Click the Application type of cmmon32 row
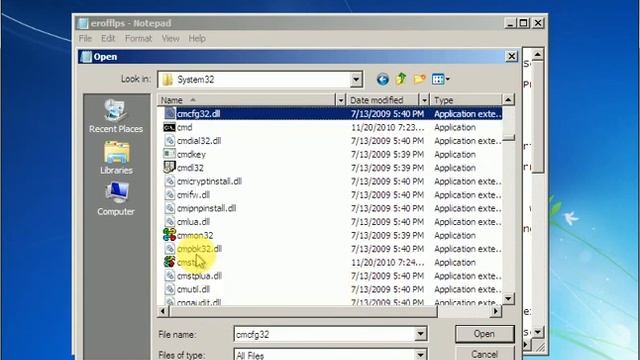Image resolution: width=640 pixels, height=360 pixels. 455,235
